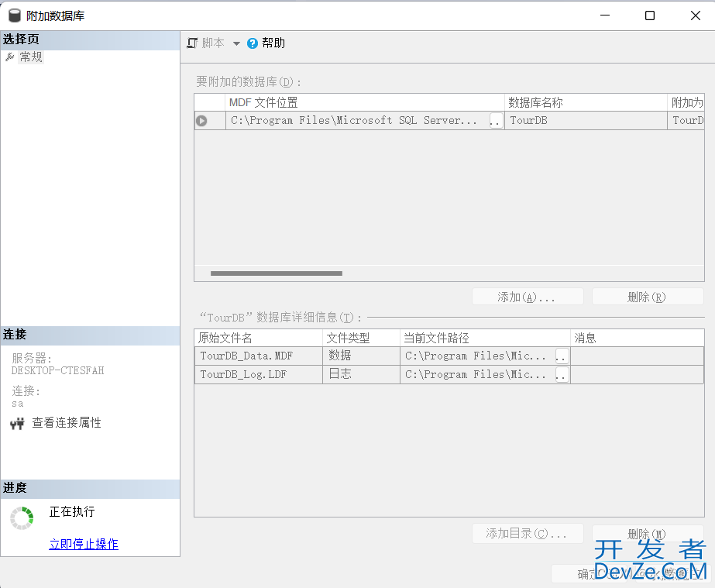Browse path for TourDB_Log.LDF with ellipsis button
The width and height of the screenshot is (715, 588).
[562, 375]
